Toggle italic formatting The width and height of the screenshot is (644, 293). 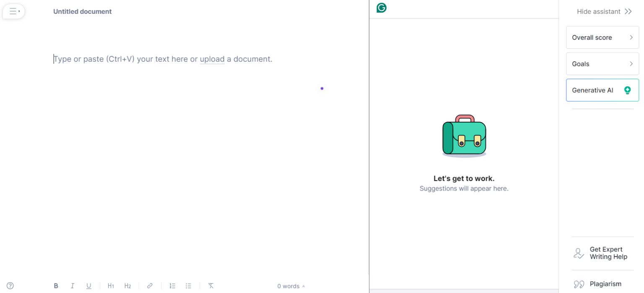(72, 286)
